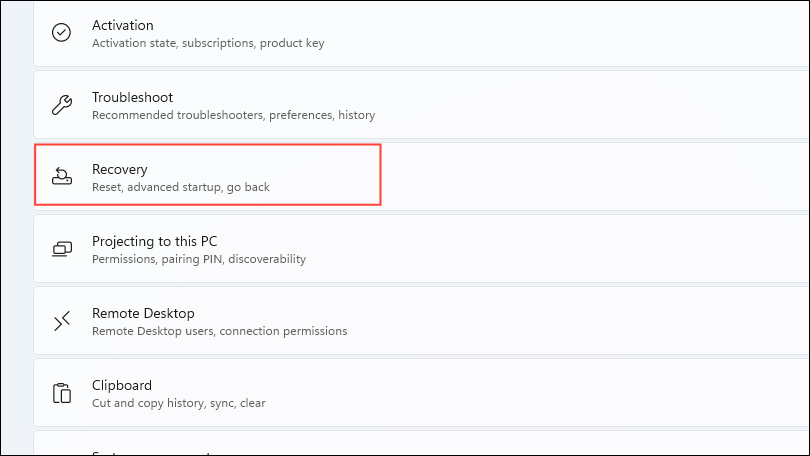The image size is (810, 456).
Task: Open the Clipboard settings title
Action: 121,386
